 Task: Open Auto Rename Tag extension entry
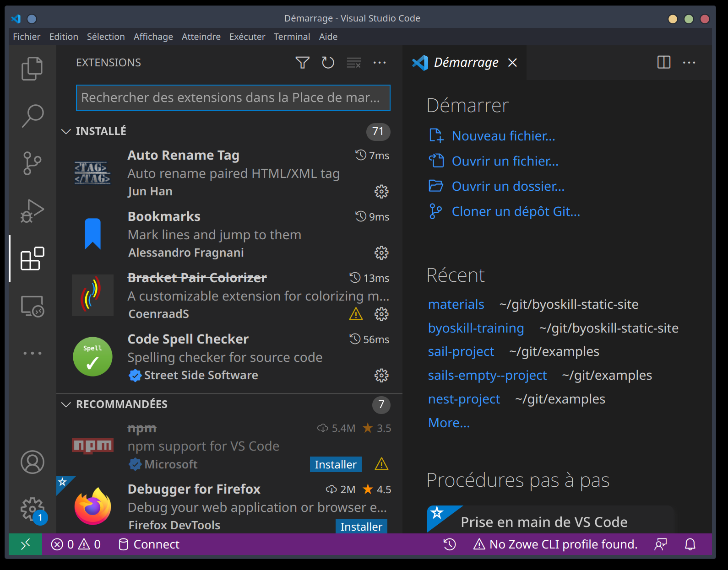click(229, 173)
